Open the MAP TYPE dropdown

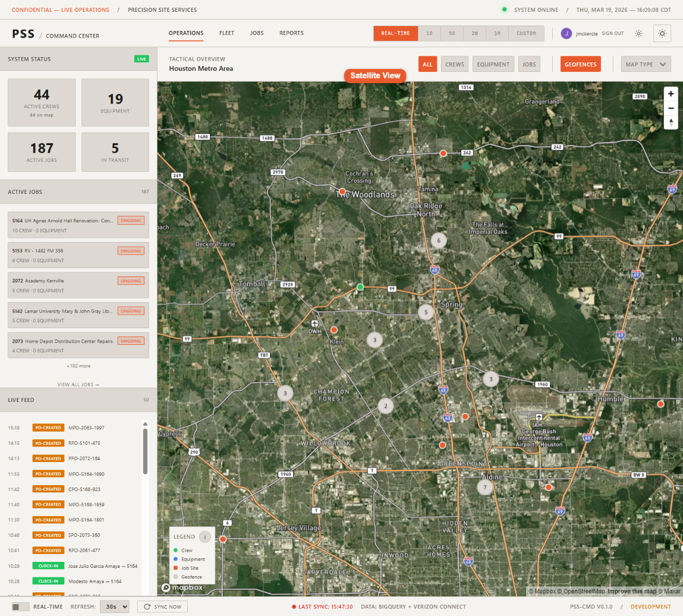(646, 64)
